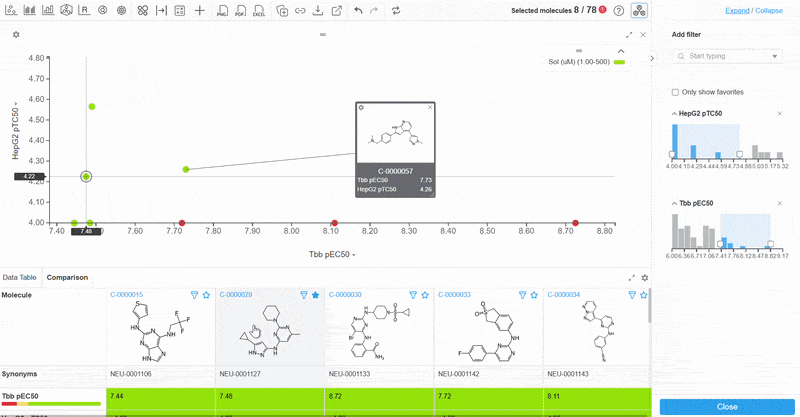Redo the last action
Screen dimensions: 800x417
(374, 10)
